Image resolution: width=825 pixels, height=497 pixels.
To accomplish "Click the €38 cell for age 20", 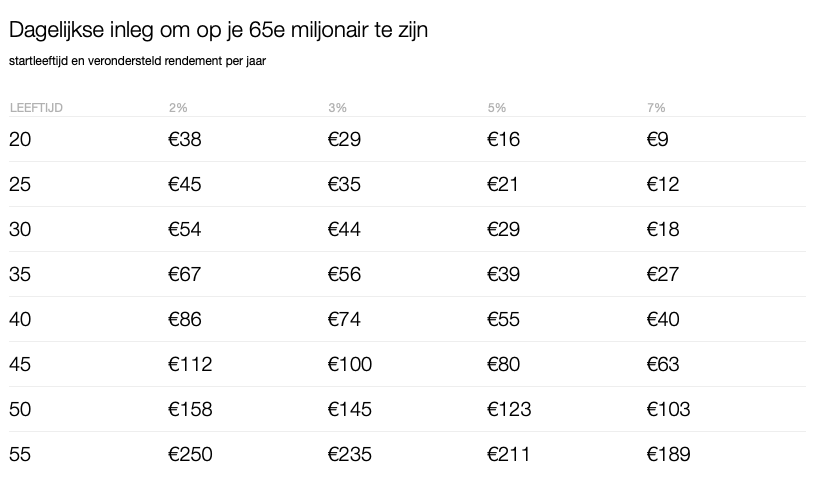I will [185, 140].
